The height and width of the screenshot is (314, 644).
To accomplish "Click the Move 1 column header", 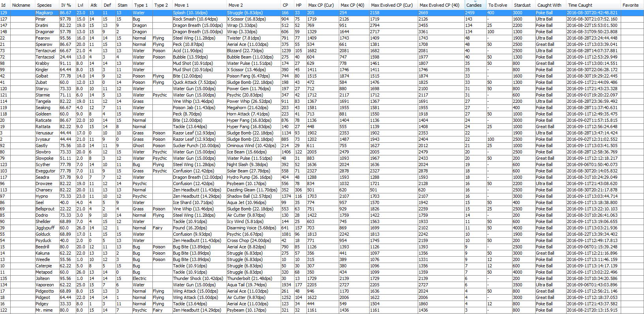I will tap(199, 5).
